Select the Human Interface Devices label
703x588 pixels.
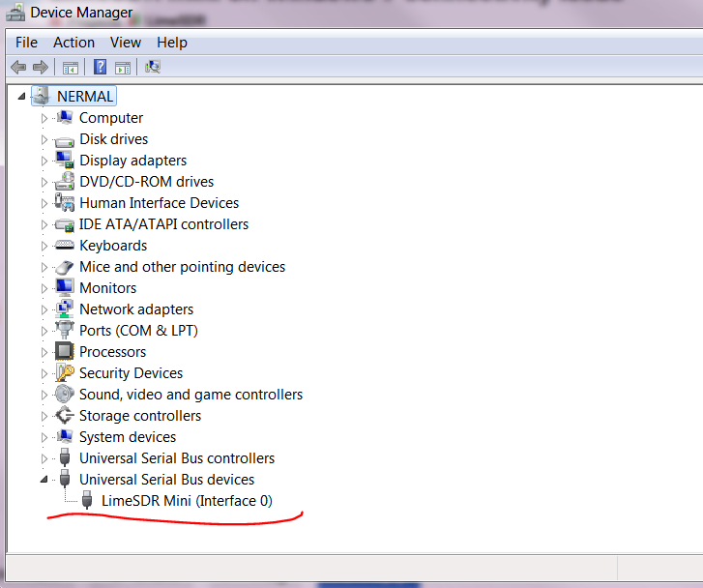pyautogui.click(x=160, y=203)
